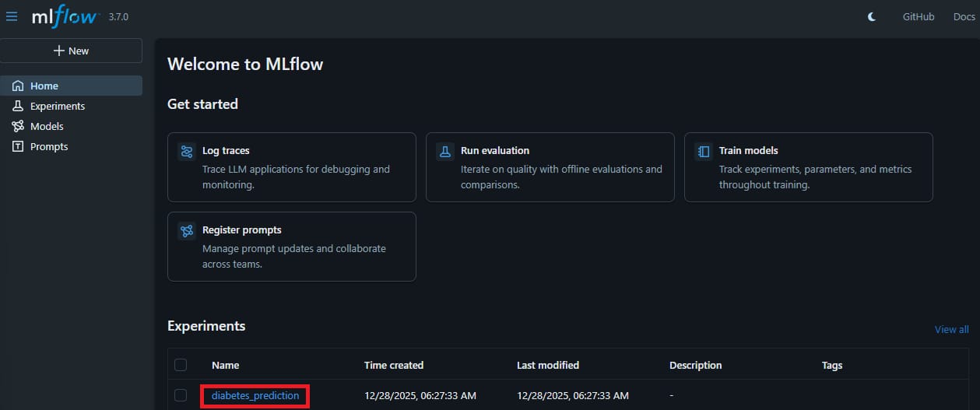The height and width of the screenshot is (410, 980).
Task: Click the Train models notebook icon
Action: pyautogui.click(x=704, y=152)
